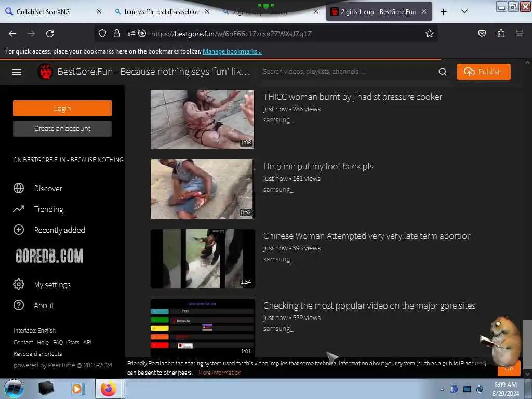This screenshot has height=399, width=532.
Task: Open the About menu label
Action: pos(44,305)
